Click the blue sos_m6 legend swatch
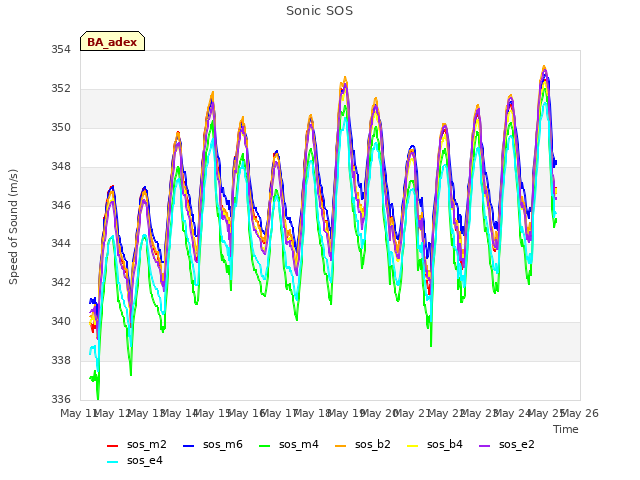The height and width of the screenshot is (480, 640). 188,446
